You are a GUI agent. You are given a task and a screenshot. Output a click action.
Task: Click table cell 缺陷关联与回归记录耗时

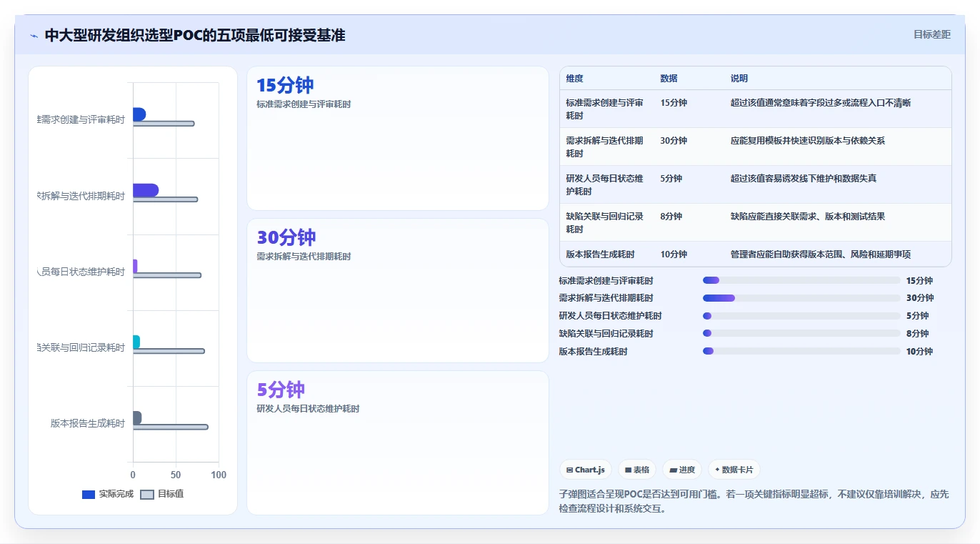pos(605,223)
